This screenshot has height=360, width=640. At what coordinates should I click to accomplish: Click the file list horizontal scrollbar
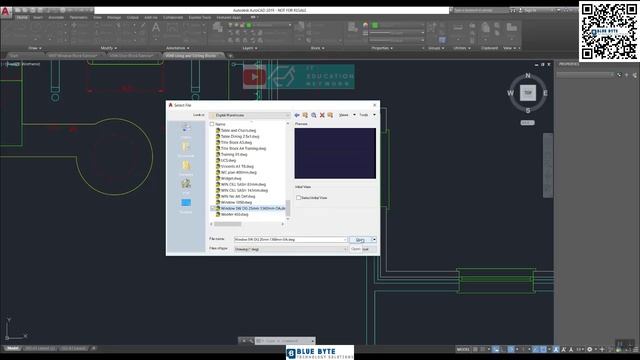247,224
